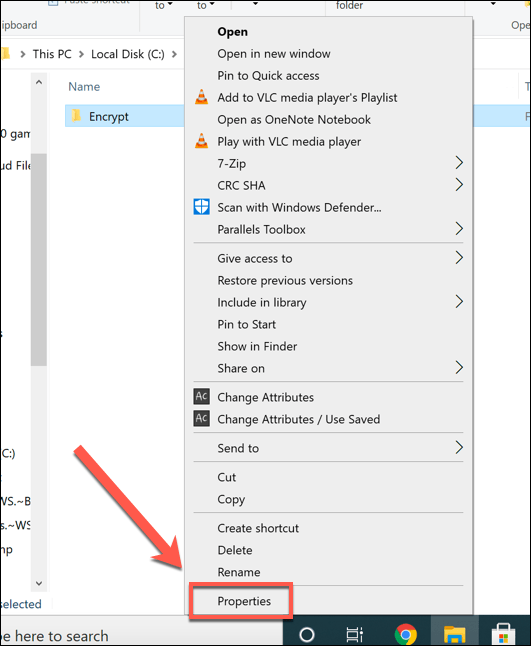Sort by the Name column header
The image size is (531, 646).
(x=84, y=87)
